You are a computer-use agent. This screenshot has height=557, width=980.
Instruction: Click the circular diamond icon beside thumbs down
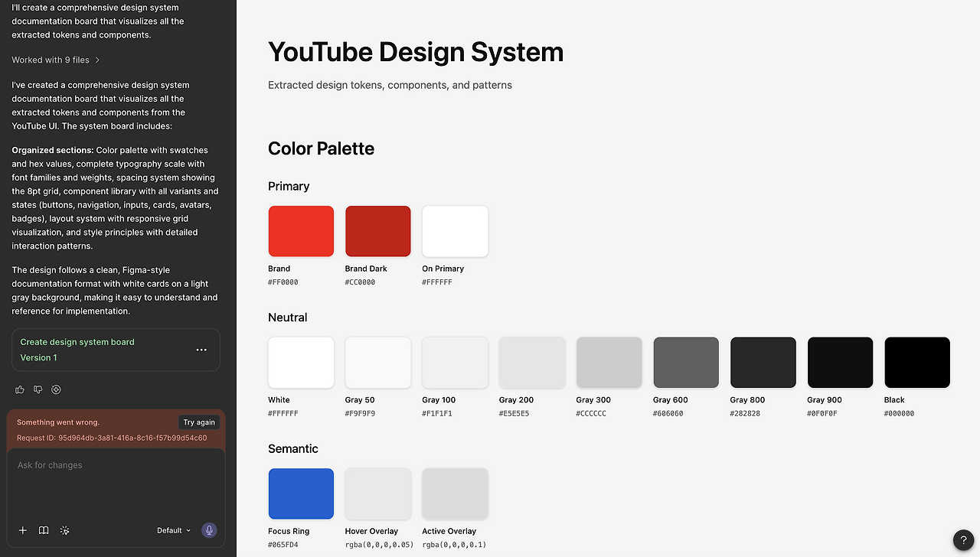[56, 389]
